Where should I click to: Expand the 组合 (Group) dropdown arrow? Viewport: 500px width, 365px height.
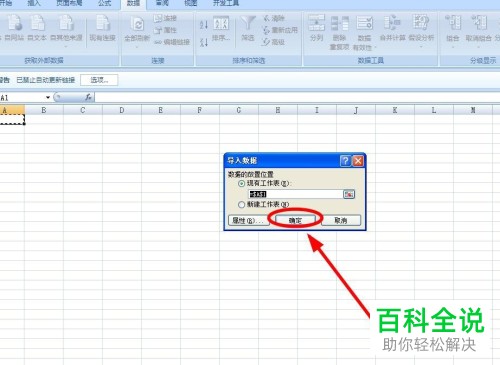pyautogui.click(x=453, y=47)
